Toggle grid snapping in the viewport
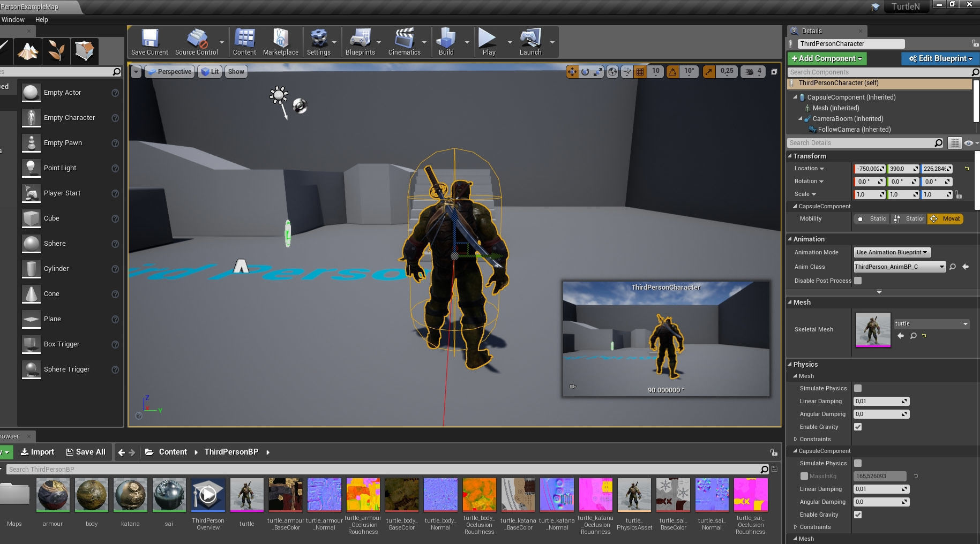This screenshot has width=980, height=544. point(640,72)
